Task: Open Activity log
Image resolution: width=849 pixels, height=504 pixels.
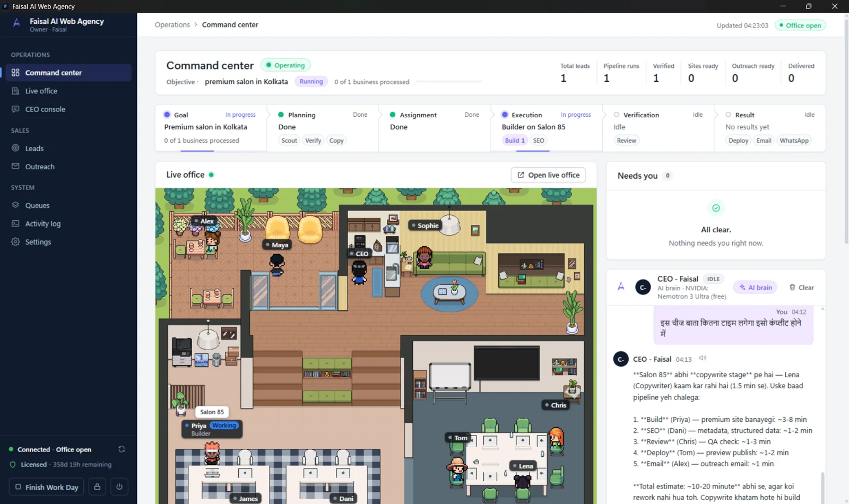Action: click(x=68, y=224)
